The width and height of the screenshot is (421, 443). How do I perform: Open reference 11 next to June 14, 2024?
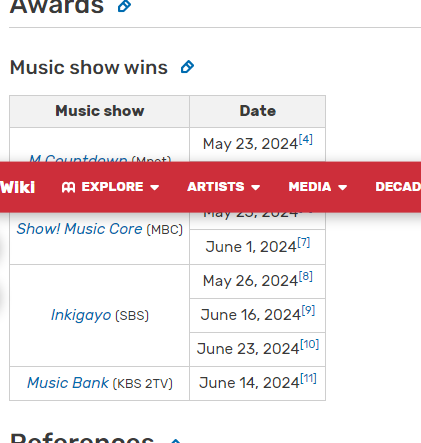coord(308,378)
